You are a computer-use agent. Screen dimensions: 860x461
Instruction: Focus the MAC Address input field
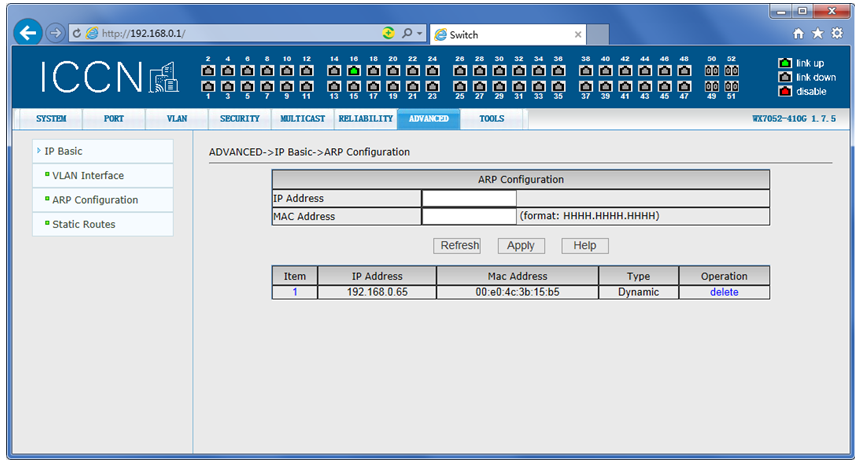[x=469, y=217]
